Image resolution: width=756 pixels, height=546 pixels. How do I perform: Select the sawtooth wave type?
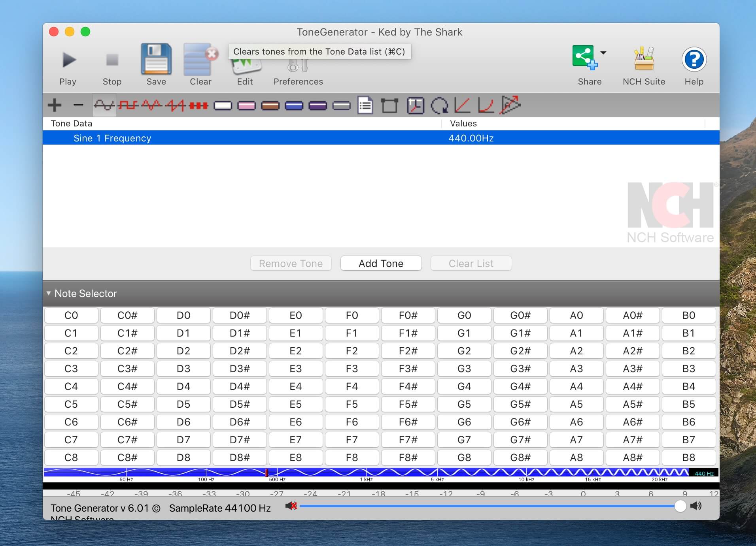175,105
